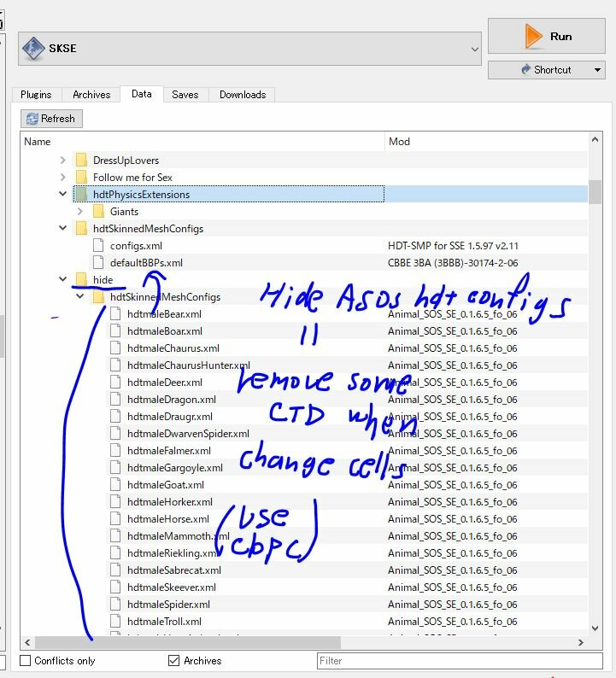
Task: Expand the DressUpLovers folder
Action: click(63, 160)
